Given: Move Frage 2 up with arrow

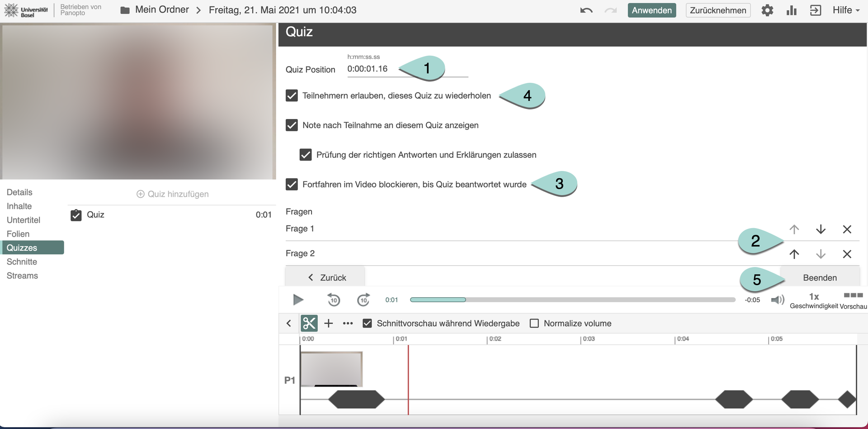Looking at the screenshot, I should pyautogui.click(x=794, y=254).
